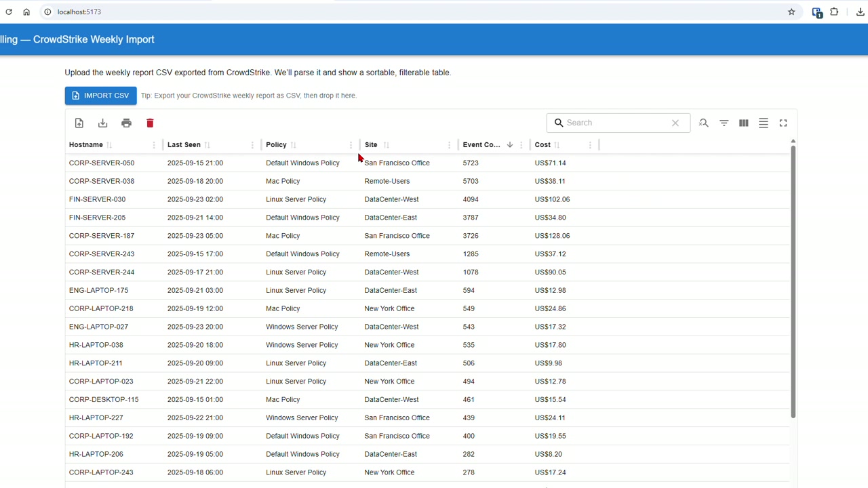
Task: Select row CORP-SERVER-050 hostname
Action: tap(102, 163)
